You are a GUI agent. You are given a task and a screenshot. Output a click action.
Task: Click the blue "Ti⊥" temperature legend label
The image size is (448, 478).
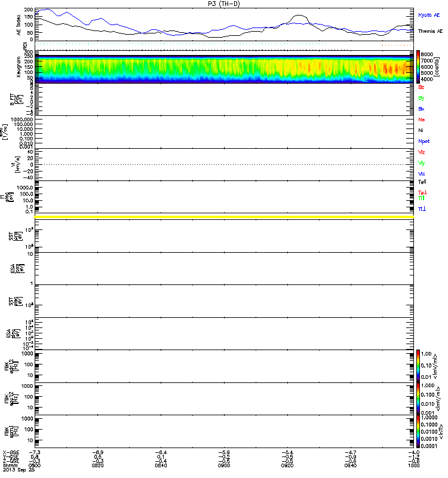tap(422, 209)
